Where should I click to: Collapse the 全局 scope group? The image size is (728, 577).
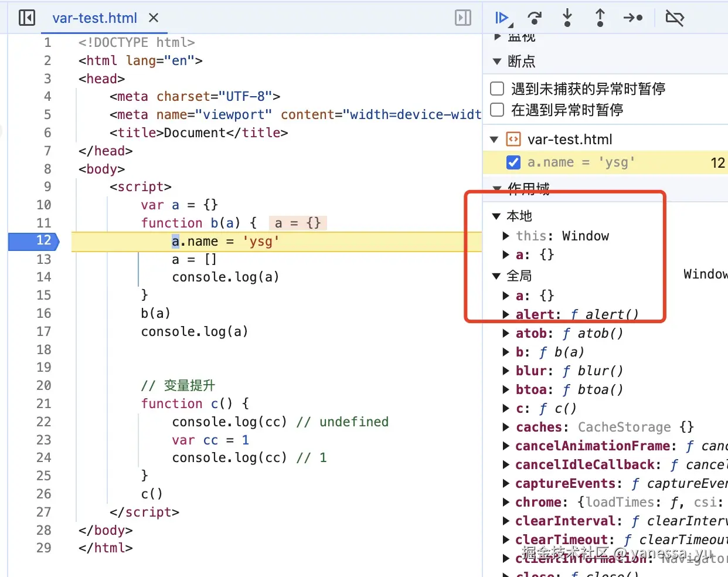496,276
